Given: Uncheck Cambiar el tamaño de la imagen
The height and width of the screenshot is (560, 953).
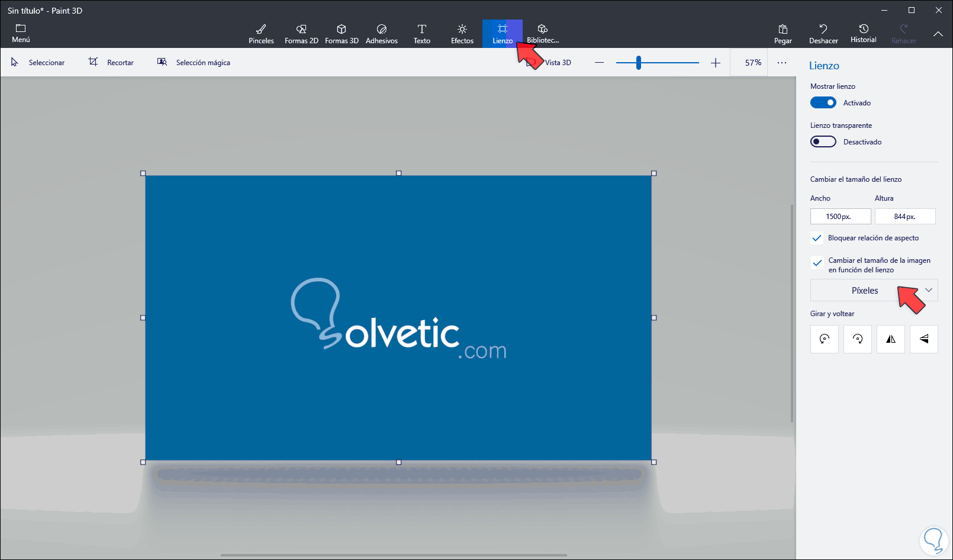Looking at the screenshot, I should [x=817, y=263].
